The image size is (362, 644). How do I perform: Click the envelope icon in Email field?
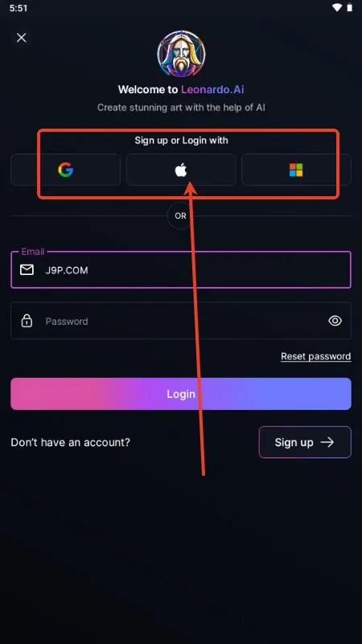pyautogui.click(x=27, y=270)
